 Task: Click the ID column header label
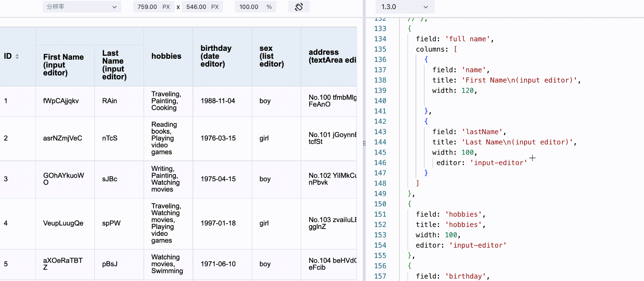(7, 56)
